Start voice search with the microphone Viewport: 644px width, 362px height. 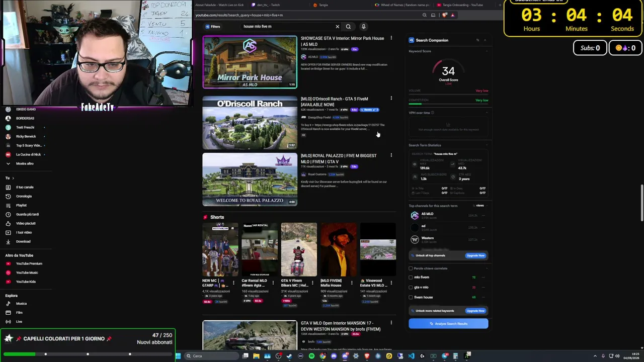pos(363,27)
